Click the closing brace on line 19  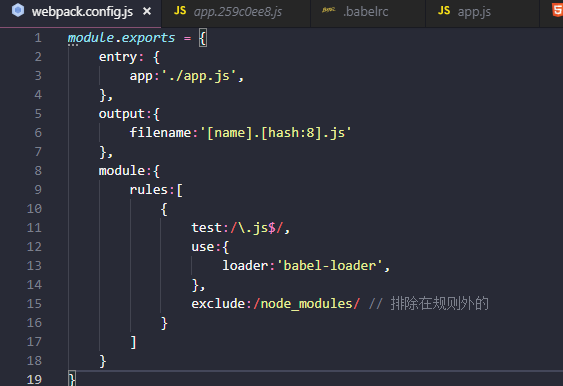pyautogui.click(x=71, y=379)
